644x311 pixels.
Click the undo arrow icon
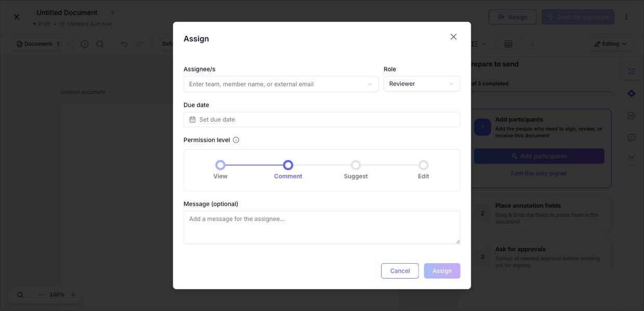click(124, 44)
